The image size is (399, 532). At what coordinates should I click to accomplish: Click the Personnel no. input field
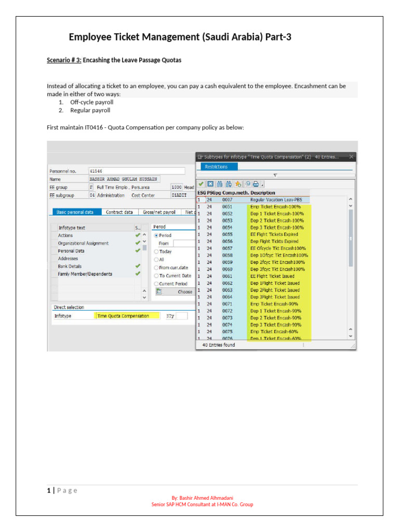tap(137, 171)
